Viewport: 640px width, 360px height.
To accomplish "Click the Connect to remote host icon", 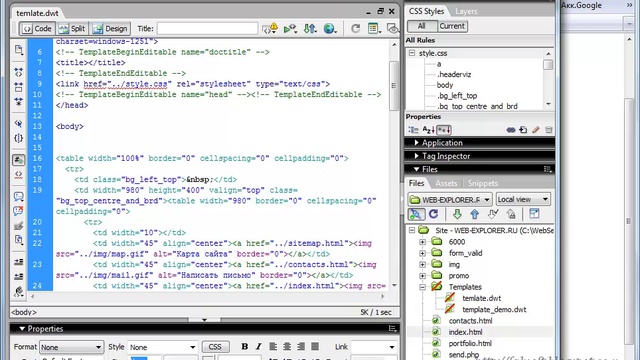I will point(416,214).
